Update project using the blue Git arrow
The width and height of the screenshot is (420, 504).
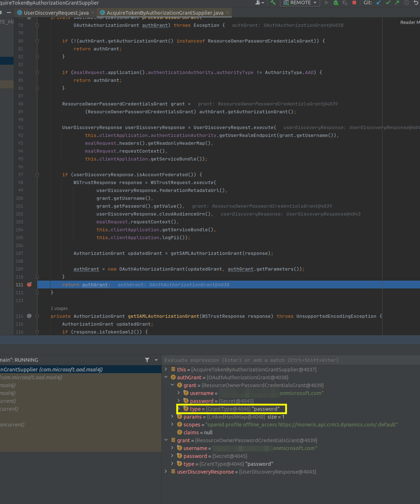(379, 3)
